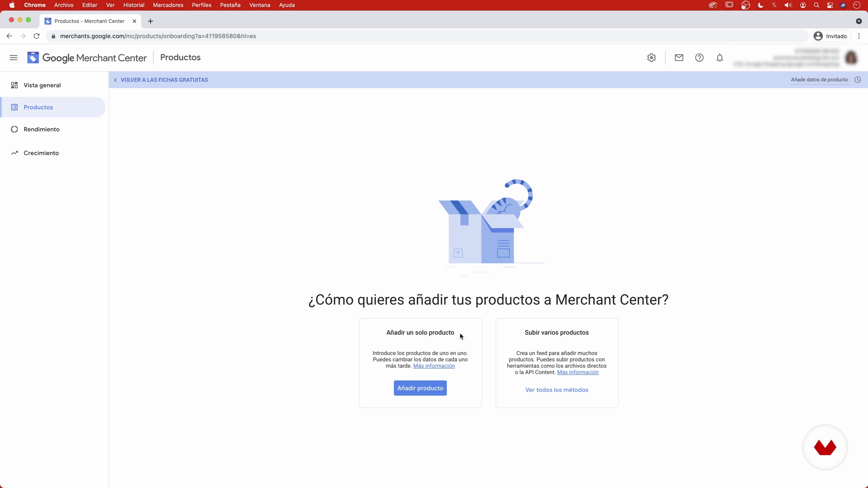The width and height of the screenshot is (868, 488).
Task: Click the Productos list icon in sidebar
Action: point(14,107)
